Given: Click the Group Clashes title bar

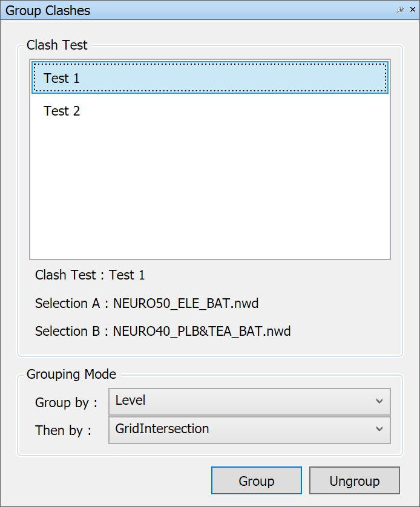Looking at the screenshot, I should click(182, 10).
